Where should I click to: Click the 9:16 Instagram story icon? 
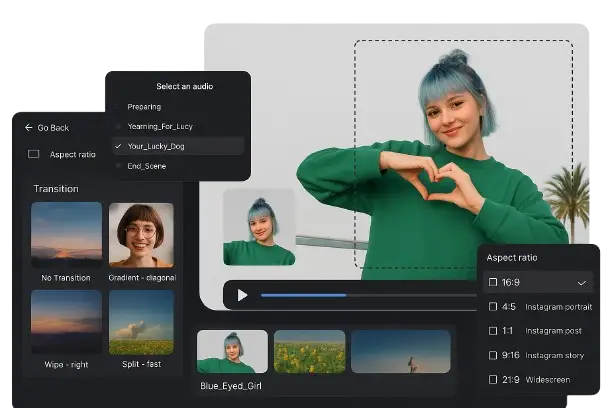[492, 355]
